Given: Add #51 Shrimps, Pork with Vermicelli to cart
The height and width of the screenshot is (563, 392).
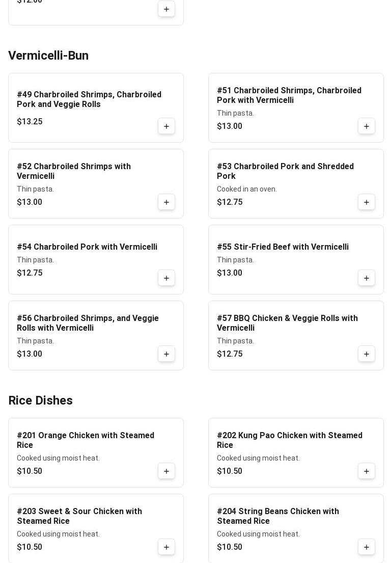Looking at the screenshot, I should pyautogui.click(x=367, y=126).
